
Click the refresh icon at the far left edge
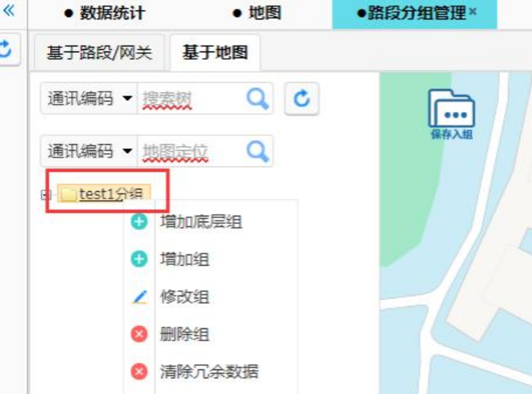7,49
